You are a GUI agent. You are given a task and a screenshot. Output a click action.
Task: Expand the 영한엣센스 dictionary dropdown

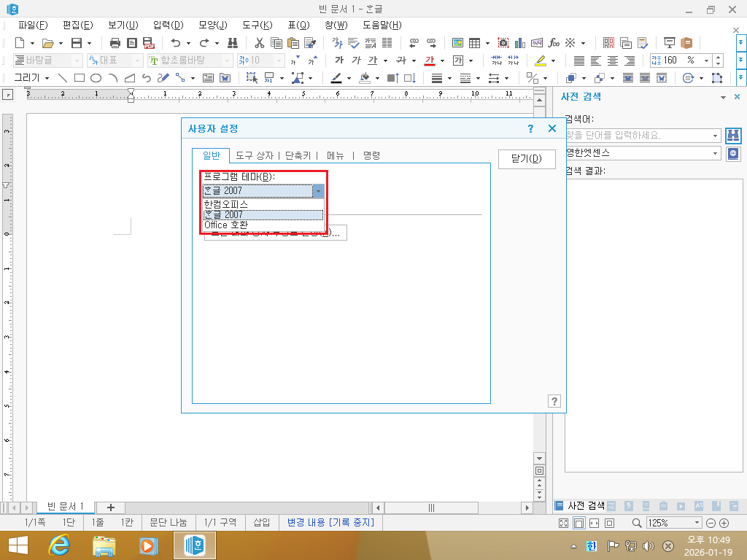(715, 153)
